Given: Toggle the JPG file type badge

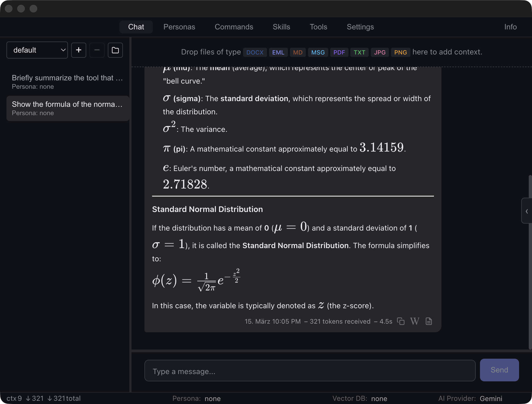Looking at the screenshot, I should tap(380, 52).
